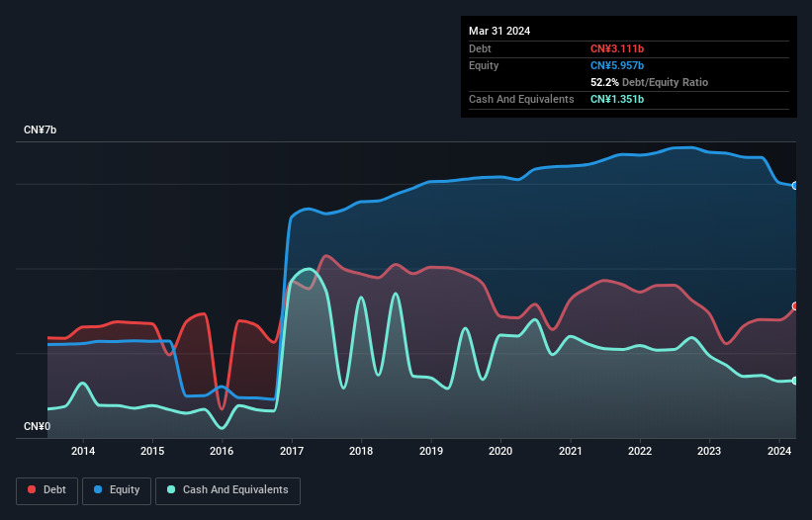The image size is (812, 520).
Task: Select the teal Cash endpoint marker
Action: point(795,381)
